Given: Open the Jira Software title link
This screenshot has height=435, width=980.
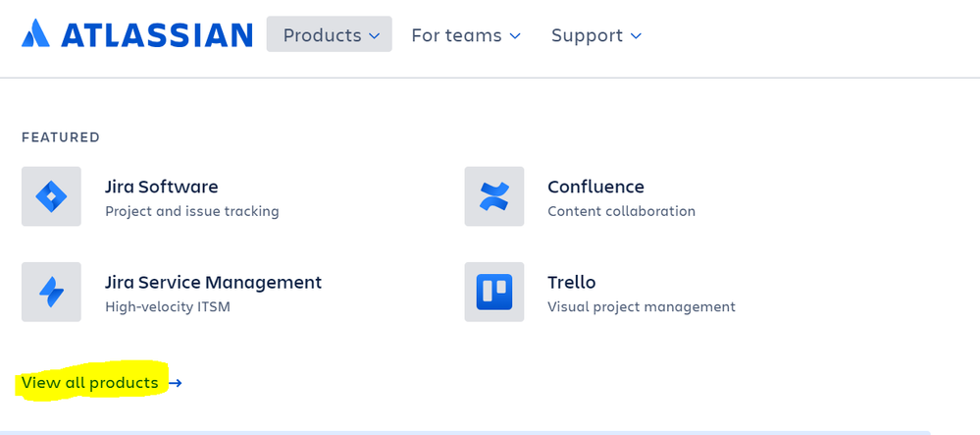Looking at the screenshot, I should (162, 187).
